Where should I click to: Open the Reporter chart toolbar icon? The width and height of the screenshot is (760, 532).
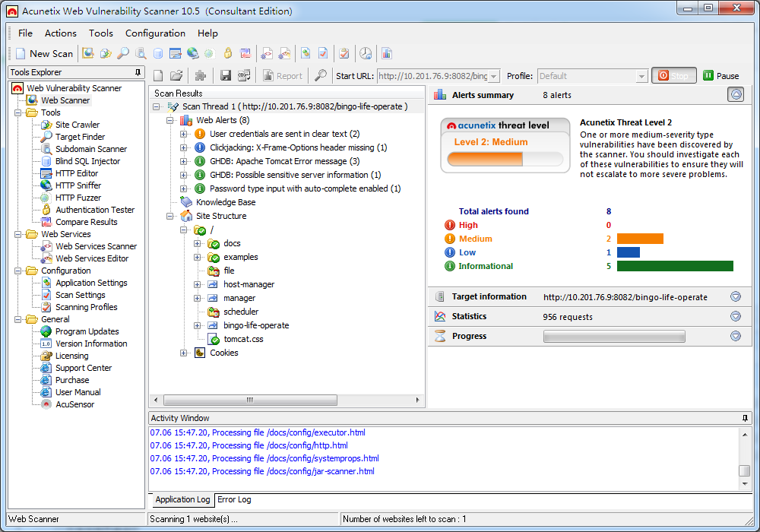387,53
